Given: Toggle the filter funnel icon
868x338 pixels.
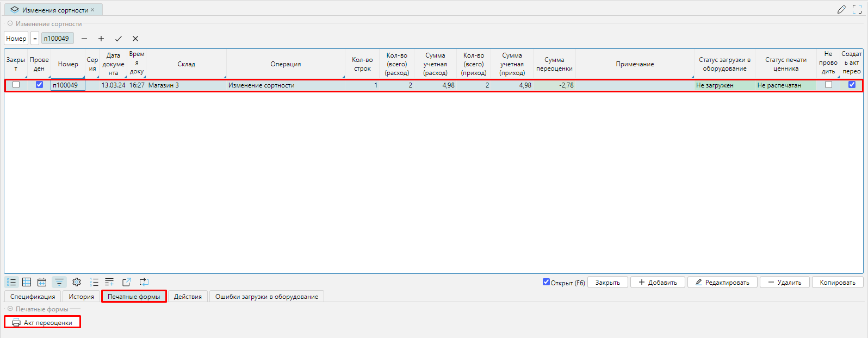Looking at the screenshot, I should 59,282.
